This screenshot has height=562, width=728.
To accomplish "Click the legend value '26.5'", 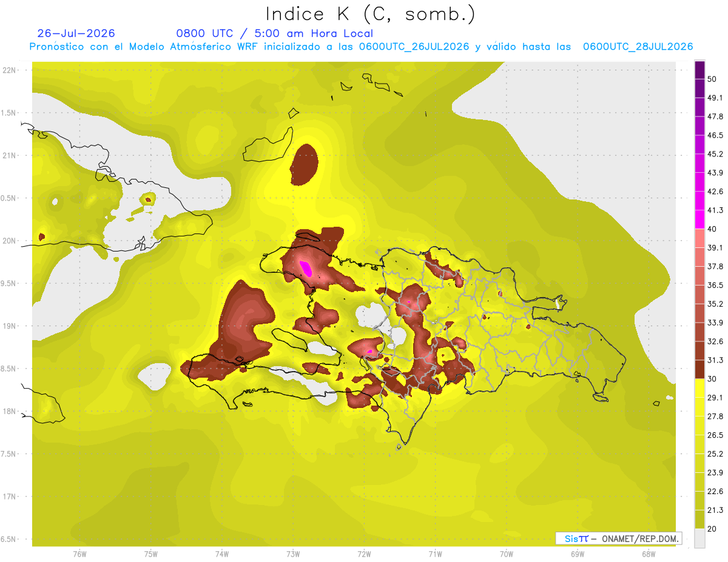I will (715, 435).
